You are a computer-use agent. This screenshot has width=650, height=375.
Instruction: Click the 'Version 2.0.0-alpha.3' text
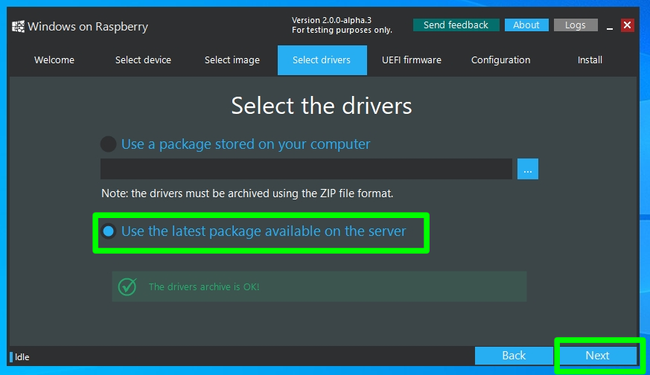(332, 20)
